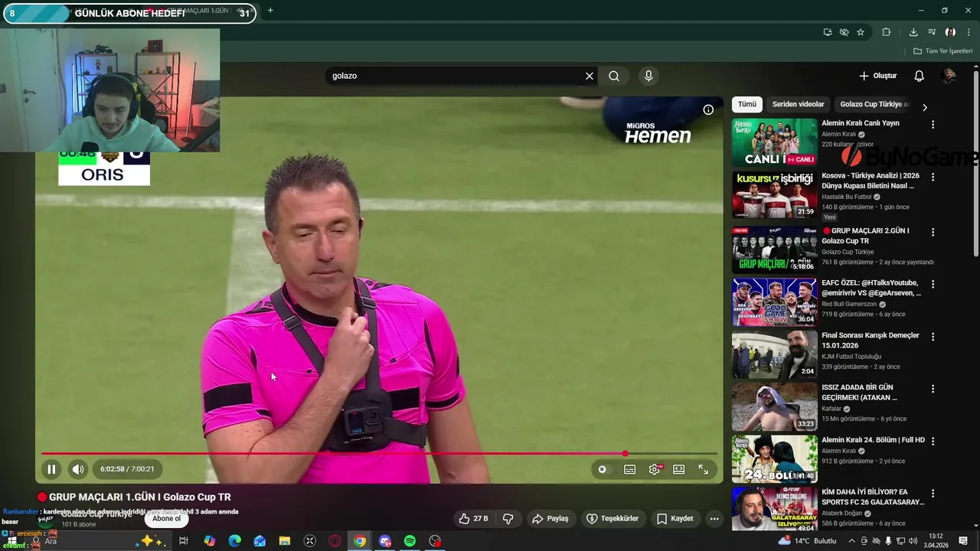Bookmark this page with star icon
The image size is (980, 551).
point(861,32)
